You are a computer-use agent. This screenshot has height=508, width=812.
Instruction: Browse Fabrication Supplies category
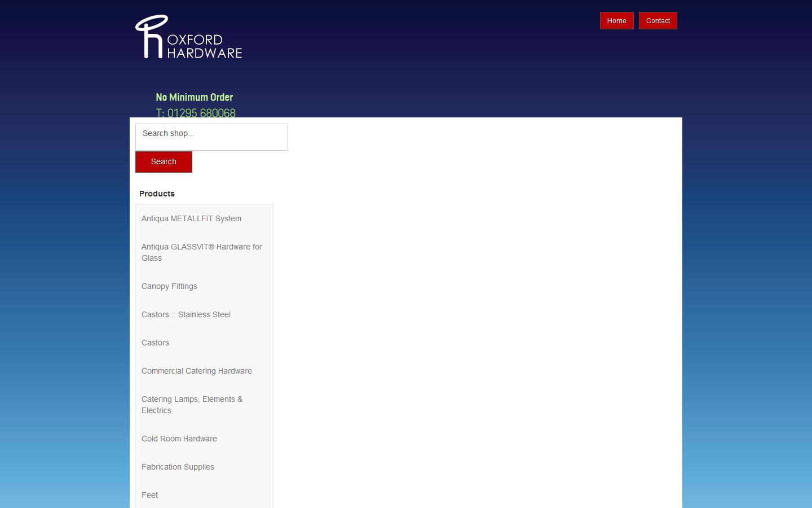178,467
